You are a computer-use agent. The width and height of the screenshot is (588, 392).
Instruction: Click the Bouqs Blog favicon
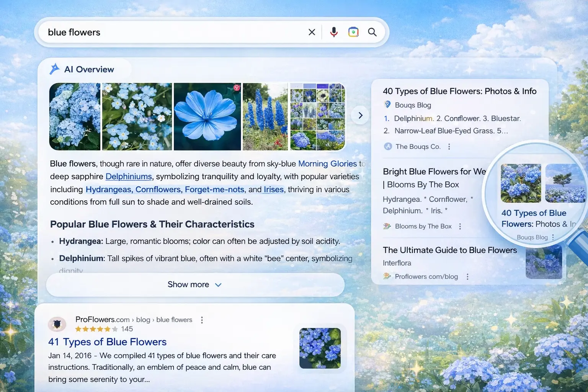(x=387, y=105)
